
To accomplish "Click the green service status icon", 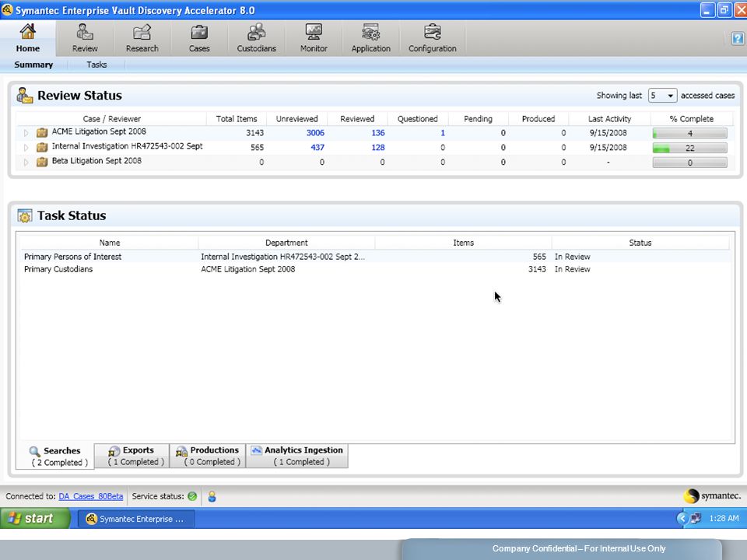I will tap(192, 496).
